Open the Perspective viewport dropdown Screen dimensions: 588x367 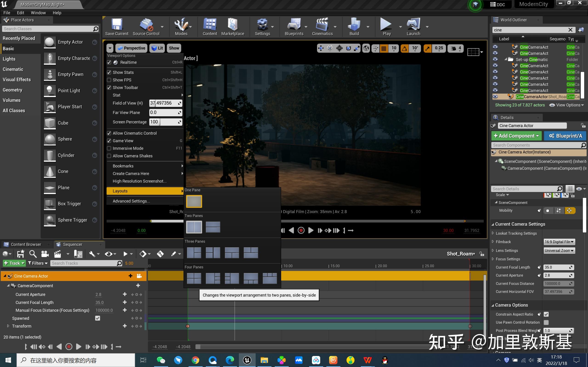(x=131, y=48)
